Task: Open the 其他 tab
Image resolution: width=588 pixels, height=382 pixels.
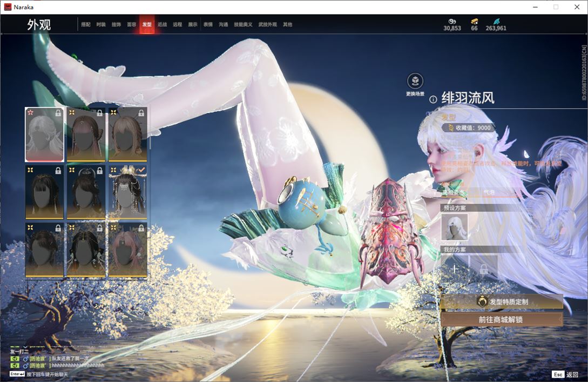Action: point(288,24)
